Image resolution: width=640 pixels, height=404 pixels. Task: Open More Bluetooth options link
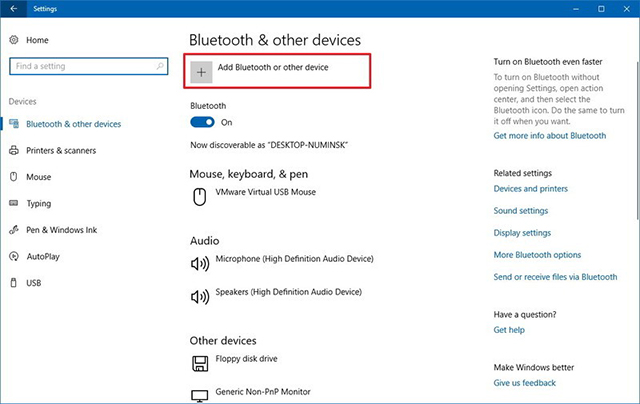tap(537, 255)
